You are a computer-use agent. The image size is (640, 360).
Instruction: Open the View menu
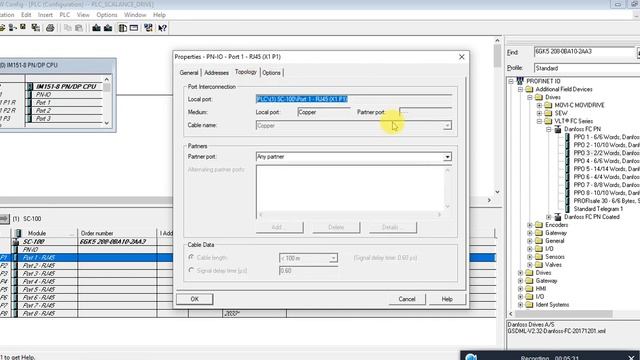(83, 15)
